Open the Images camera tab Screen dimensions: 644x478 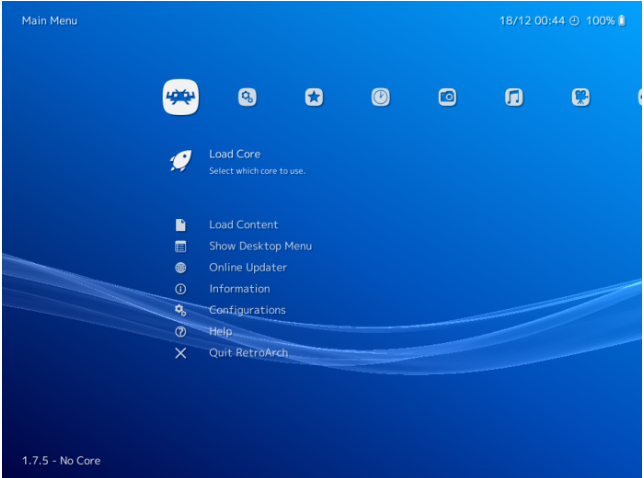coord(447,97)
